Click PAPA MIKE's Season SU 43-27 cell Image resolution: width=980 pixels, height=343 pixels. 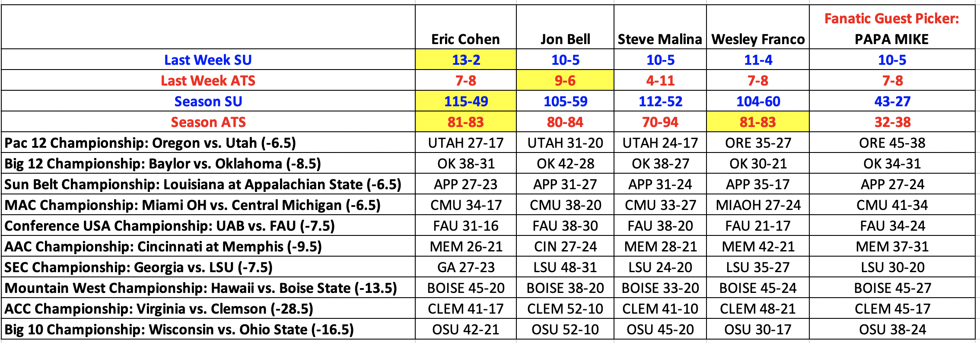[x=892, y=101]
